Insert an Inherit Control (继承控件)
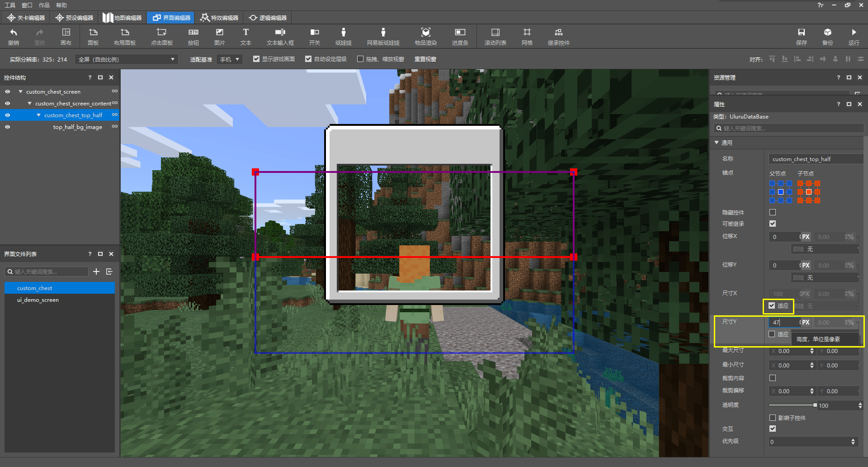Viewport: 868px width, 467px height. pyautogui.click(x=559, y=37)
